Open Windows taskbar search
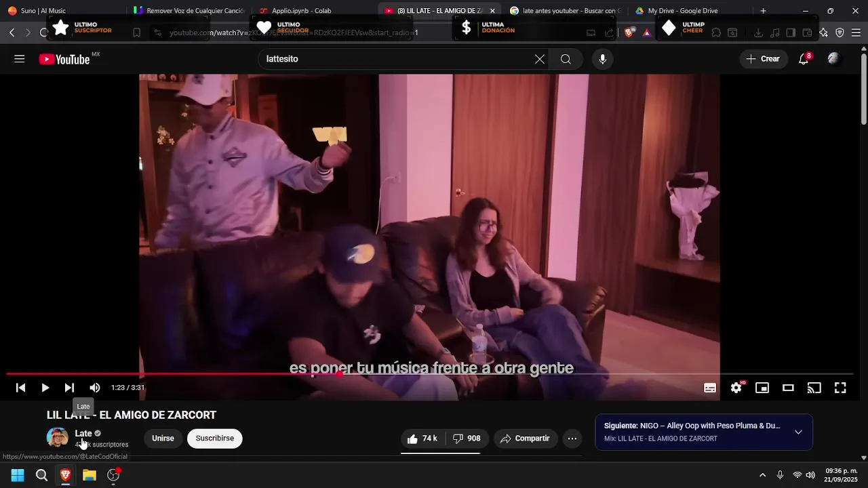The width and height of the screenshot is (868, 488). [x=41, y=475]
